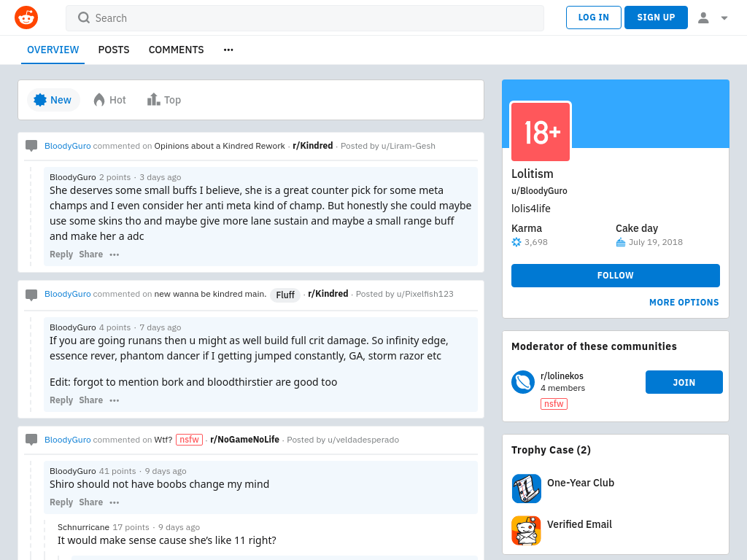This screenshot has height=560, width=747.
Task: Sort by Top chart icon
Action: click(153, 99)
